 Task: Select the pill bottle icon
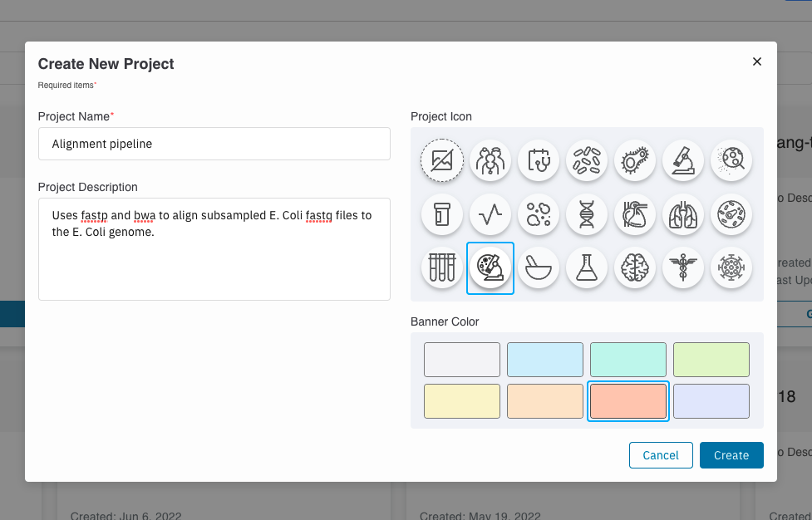click(441, 214)
